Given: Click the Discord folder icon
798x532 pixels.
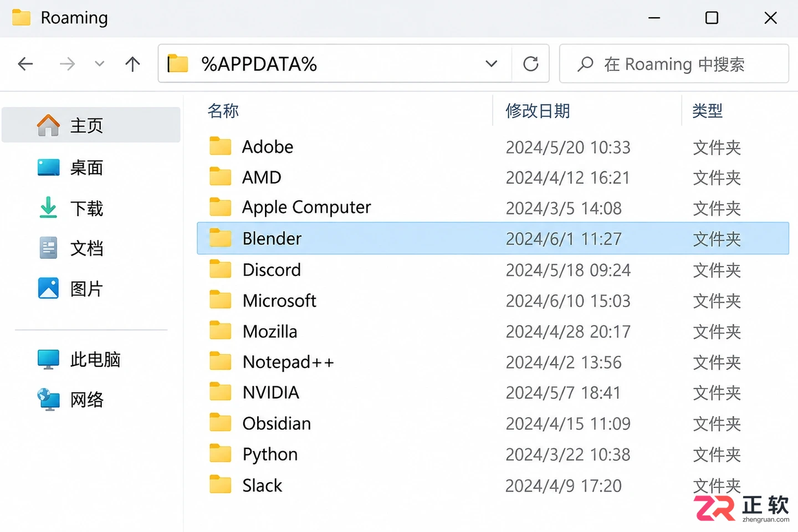Looking at the screenshot, I should point(221,269).
